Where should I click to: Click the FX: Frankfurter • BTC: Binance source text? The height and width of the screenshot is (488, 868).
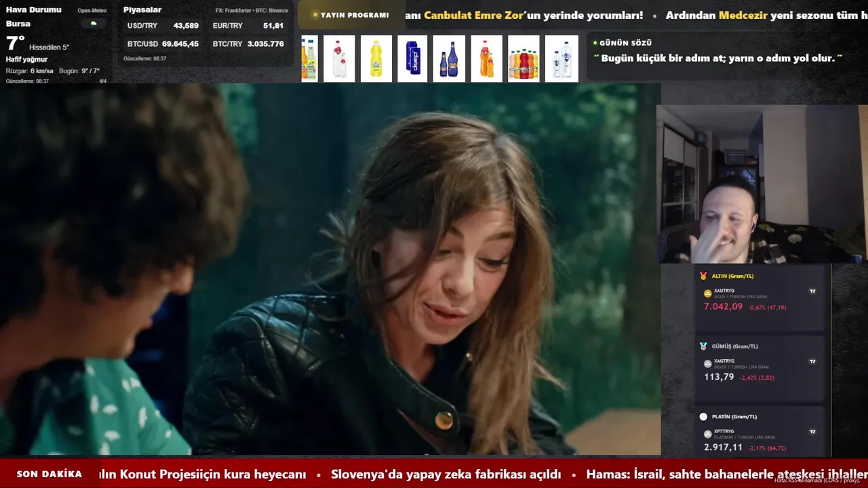(252, 11)
